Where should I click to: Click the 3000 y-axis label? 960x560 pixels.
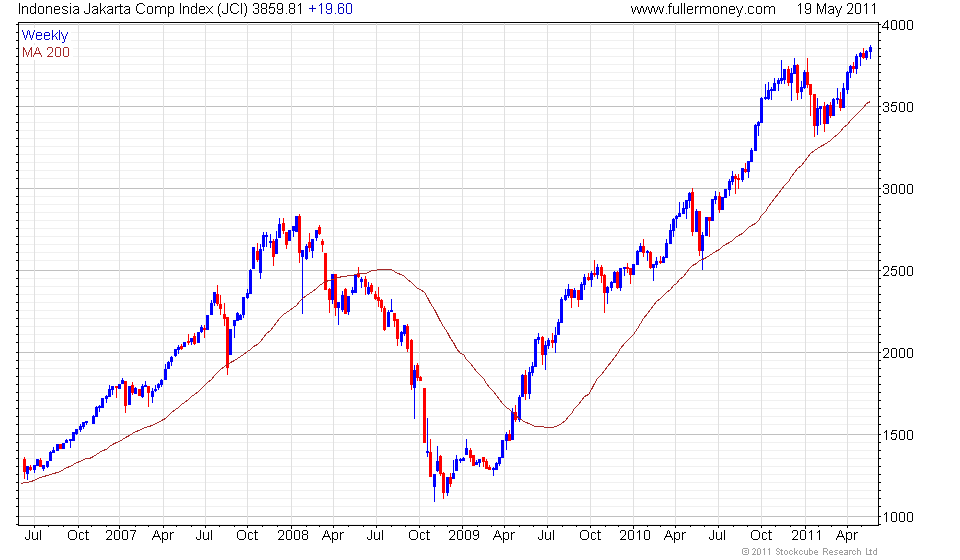(x=898, y=189)
